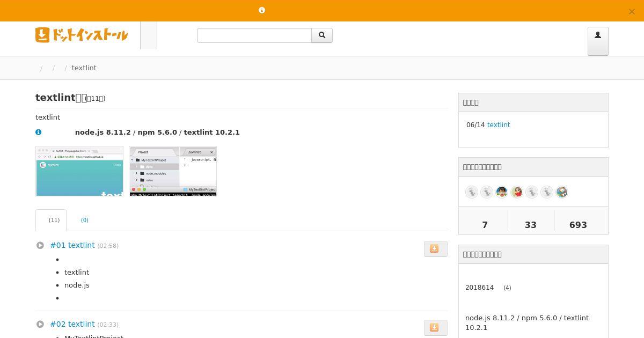Click the info icon in orange banner
644x338 pixels.
262,10
